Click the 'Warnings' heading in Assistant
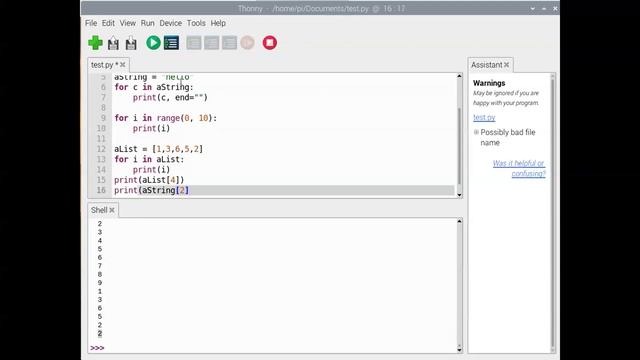Screen dimensions: 640x360 [x=489, y=83]
